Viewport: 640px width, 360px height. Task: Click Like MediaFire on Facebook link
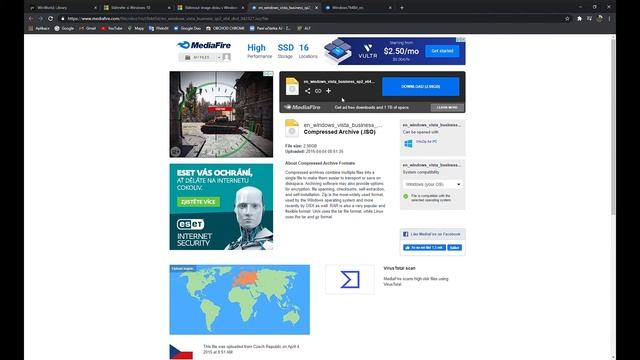coord(435,234)
